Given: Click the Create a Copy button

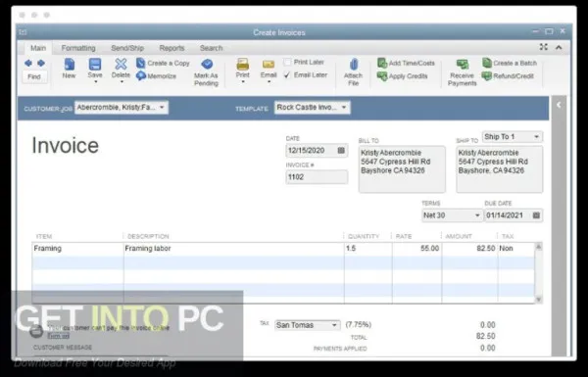Looking at the screenshot, I should point(163,63).
